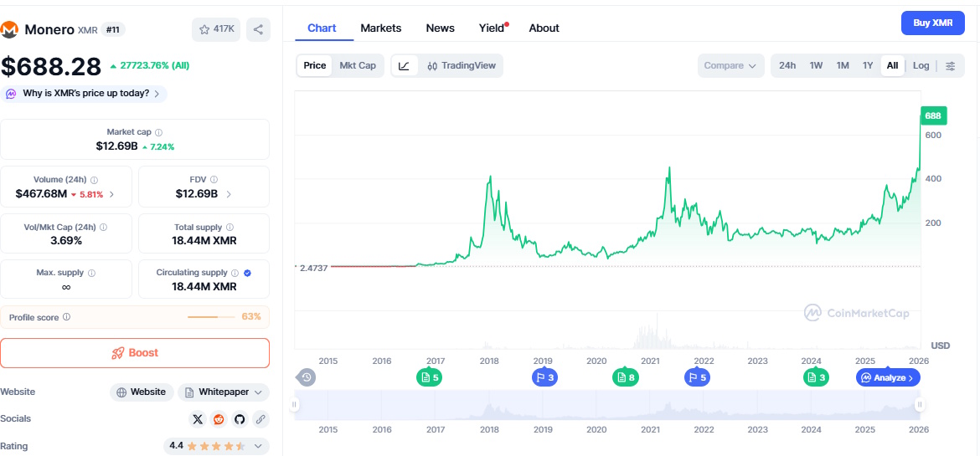Click the share icon next to watchlist

click(x=258, y=29)
